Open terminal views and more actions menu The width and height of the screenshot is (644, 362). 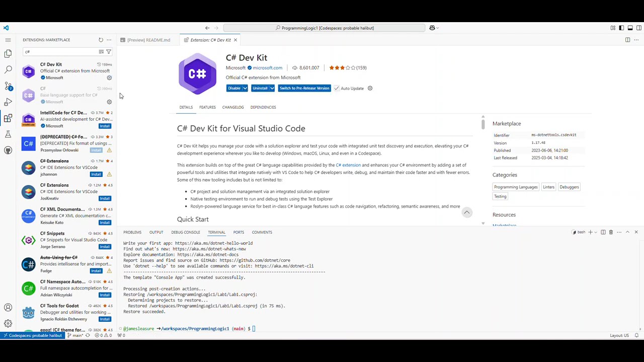pos(619,232)
